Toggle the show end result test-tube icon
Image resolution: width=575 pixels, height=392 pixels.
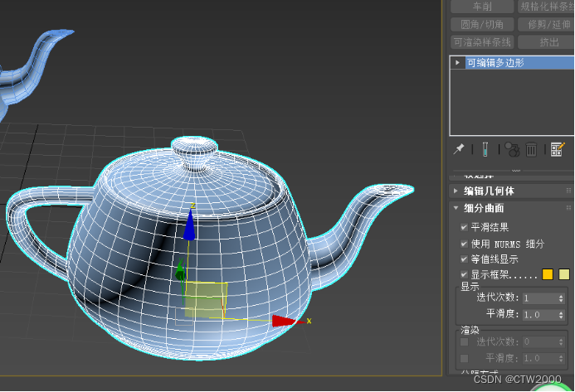pos(485,149)
